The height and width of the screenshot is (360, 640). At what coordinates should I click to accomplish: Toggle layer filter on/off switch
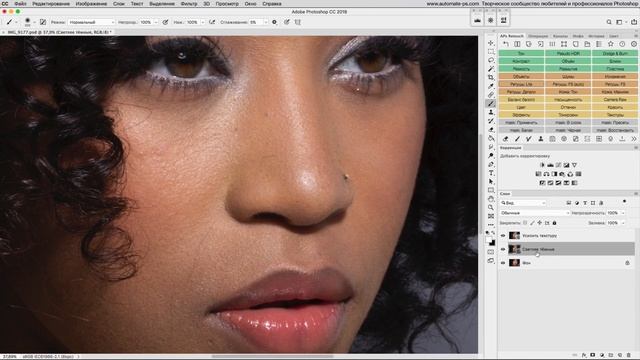[x=624, y=202]
